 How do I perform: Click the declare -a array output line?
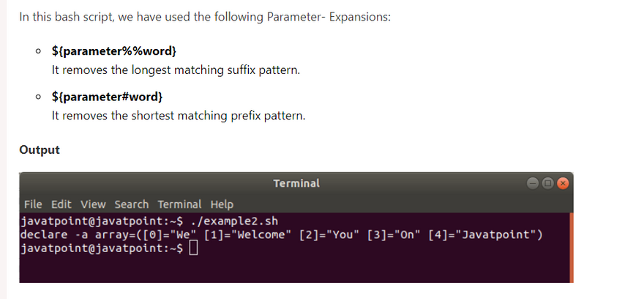point(282,235)
